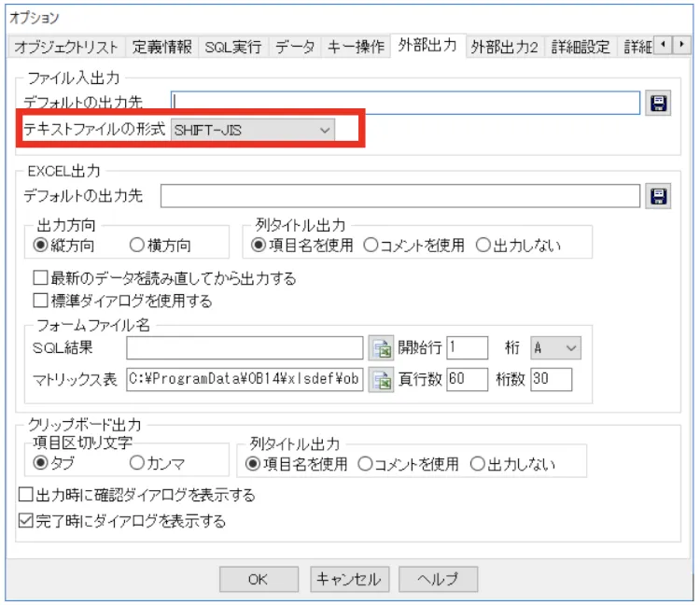Select the 外部出力 tab

click(x=427, y=45)
